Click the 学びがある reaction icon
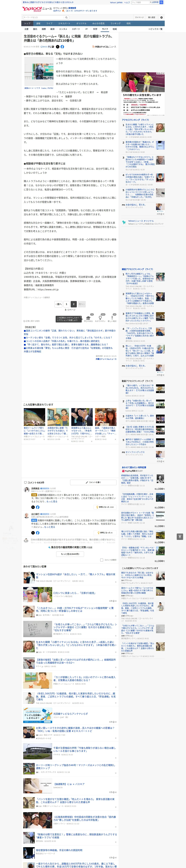 [x=89, y=318]
